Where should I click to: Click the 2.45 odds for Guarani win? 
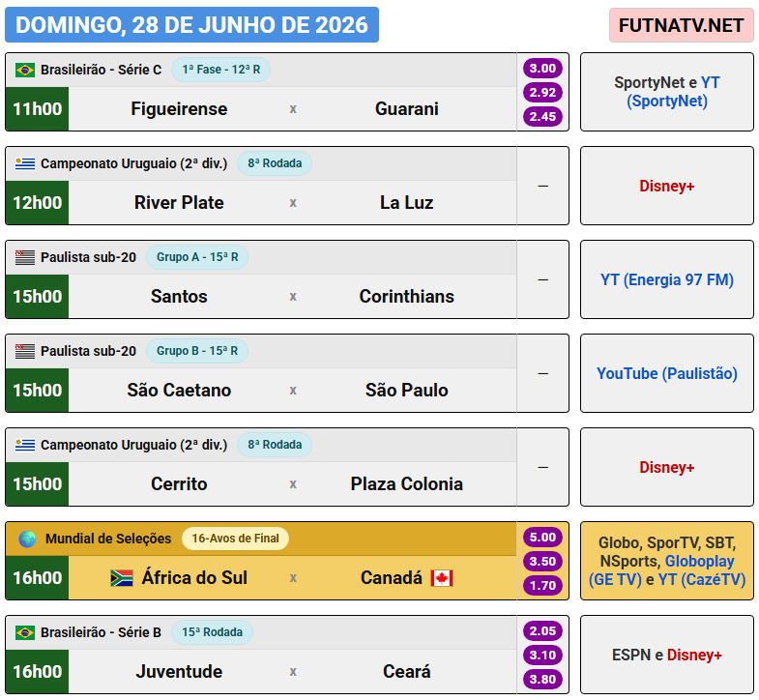(542, 117)
